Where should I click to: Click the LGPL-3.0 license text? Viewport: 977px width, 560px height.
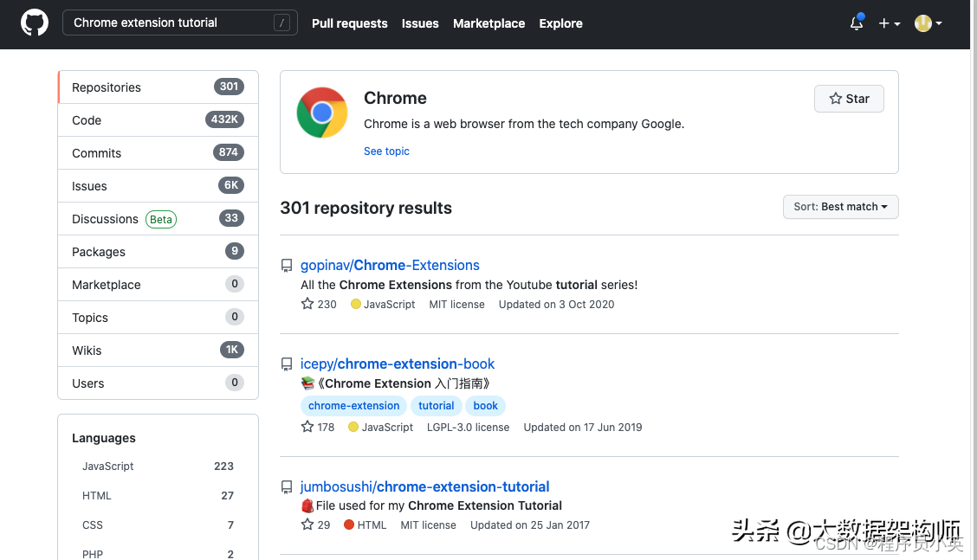pyautogui.click(x=468, y=428)
